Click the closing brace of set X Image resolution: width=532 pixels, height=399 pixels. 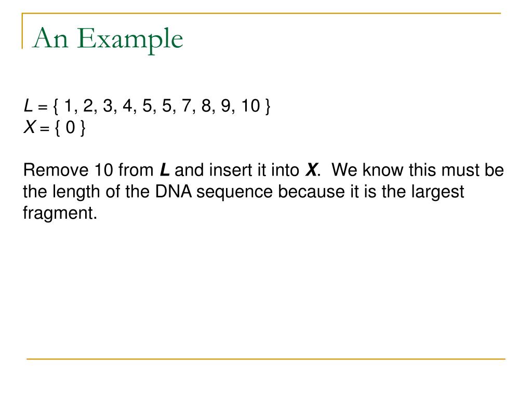click(83, 128)
